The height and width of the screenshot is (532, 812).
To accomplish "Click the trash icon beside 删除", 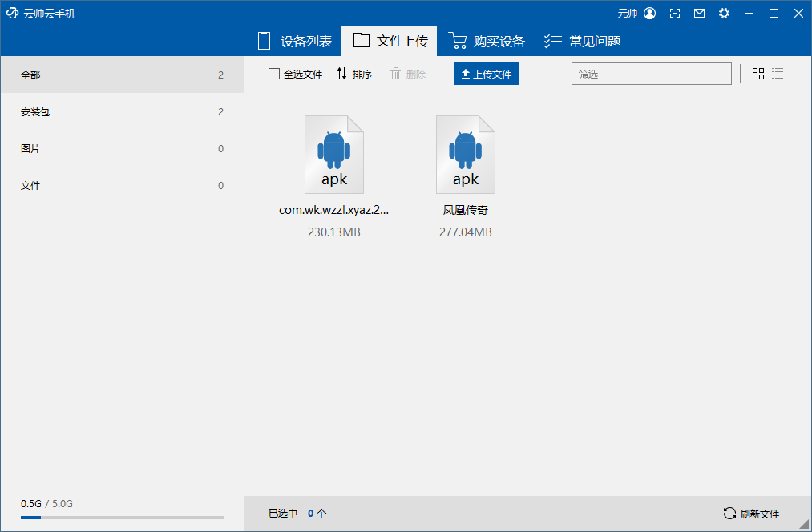I will pyautogui.click(x=396, y=74).
